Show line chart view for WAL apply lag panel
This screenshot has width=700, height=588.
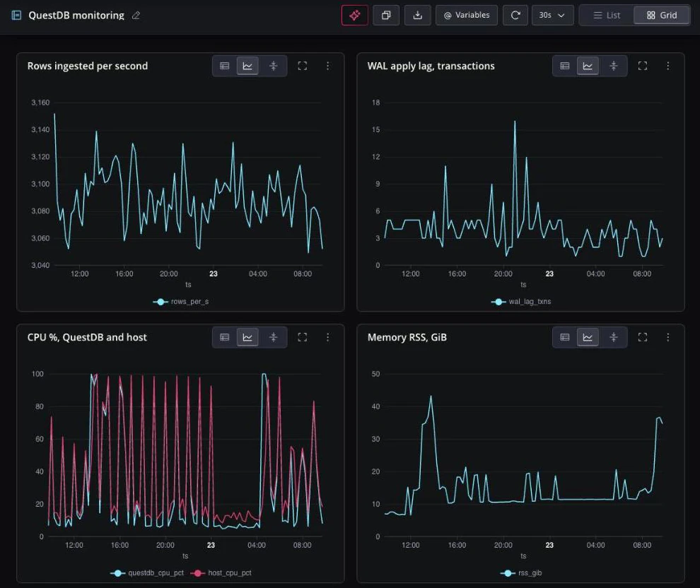tap(588, 66)
